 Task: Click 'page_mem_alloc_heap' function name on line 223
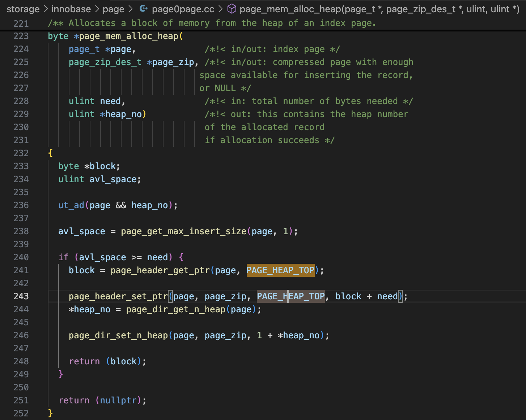pos(129,36)
